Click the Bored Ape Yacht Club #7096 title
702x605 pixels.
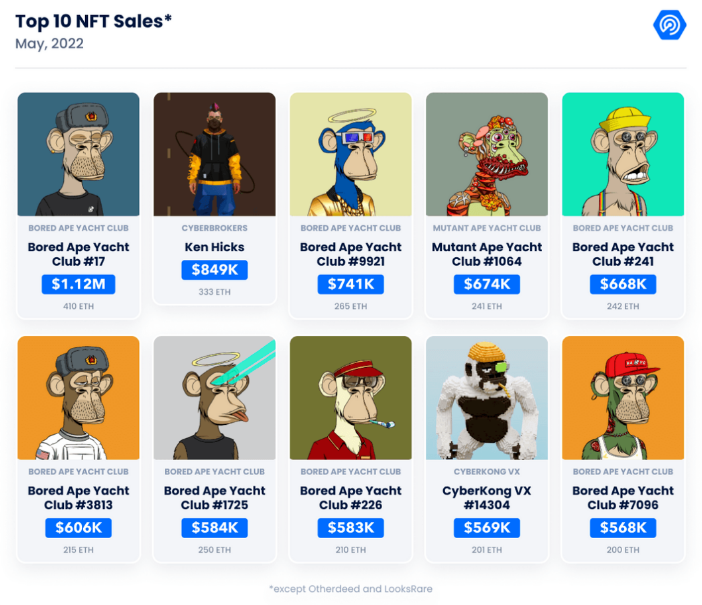[623, 498]
